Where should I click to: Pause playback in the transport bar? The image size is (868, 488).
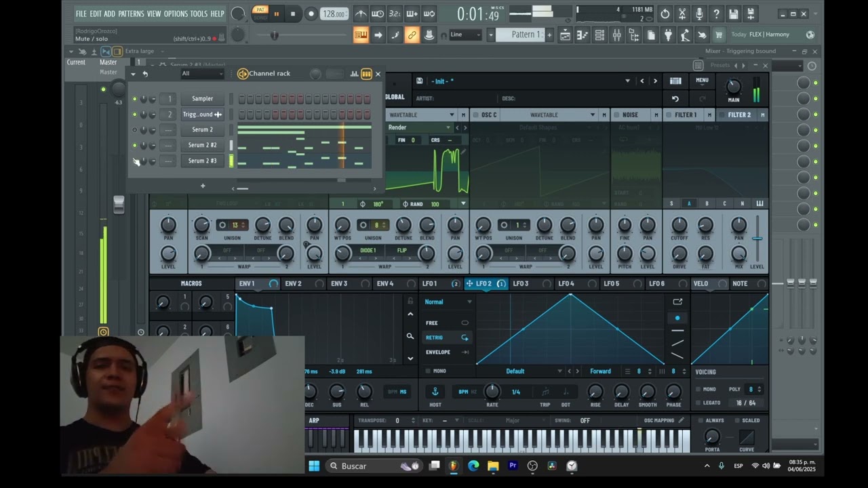277,14
